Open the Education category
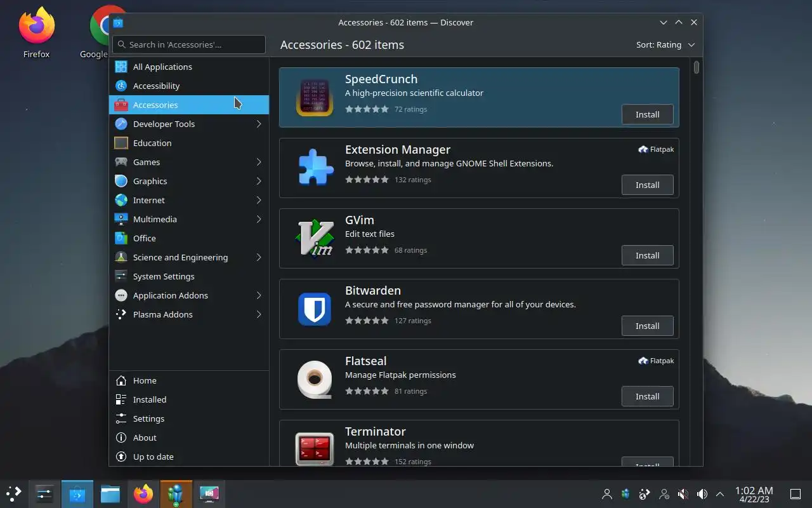Viewport: 812px width, 508px height. [189, 143]
